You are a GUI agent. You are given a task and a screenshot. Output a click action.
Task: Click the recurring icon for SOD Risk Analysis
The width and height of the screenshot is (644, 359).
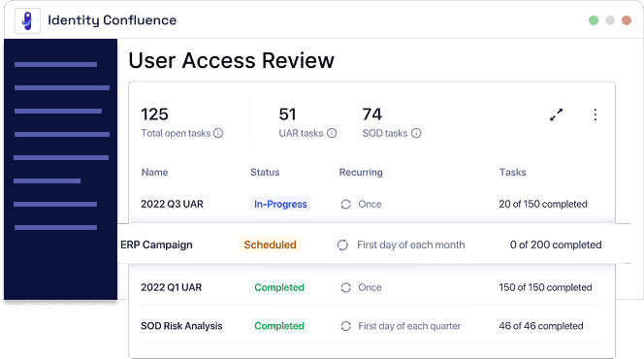[346, 326]
